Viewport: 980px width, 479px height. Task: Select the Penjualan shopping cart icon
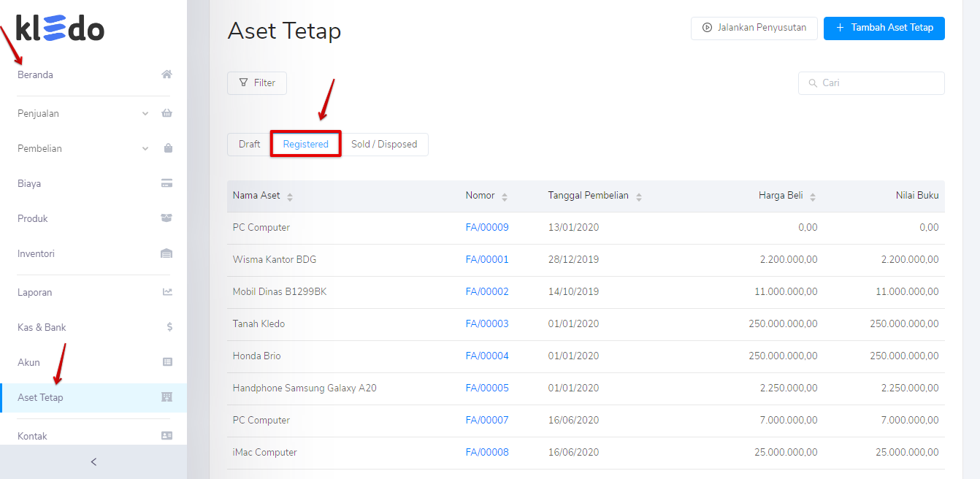point(166,112)
